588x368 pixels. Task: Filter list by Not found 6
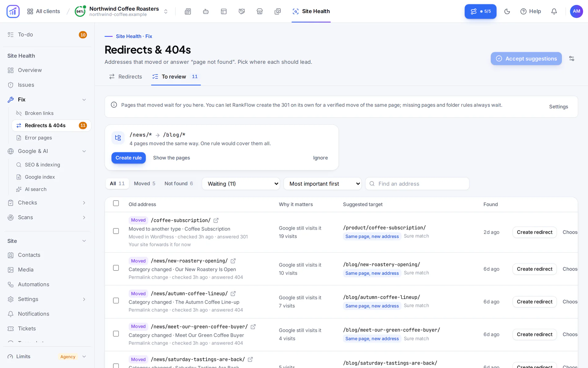tap(179, 183)
